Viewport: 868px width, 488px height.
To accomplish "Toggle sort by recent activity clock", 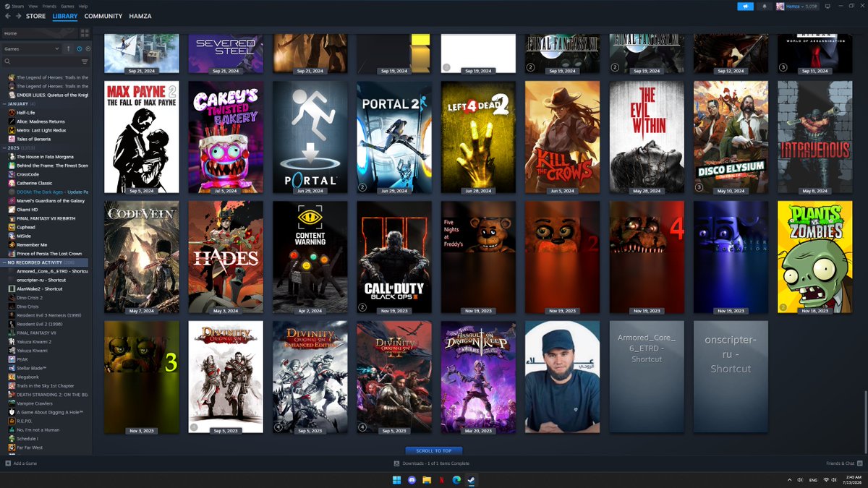I will pyautogui.click(x=79, y=48).
